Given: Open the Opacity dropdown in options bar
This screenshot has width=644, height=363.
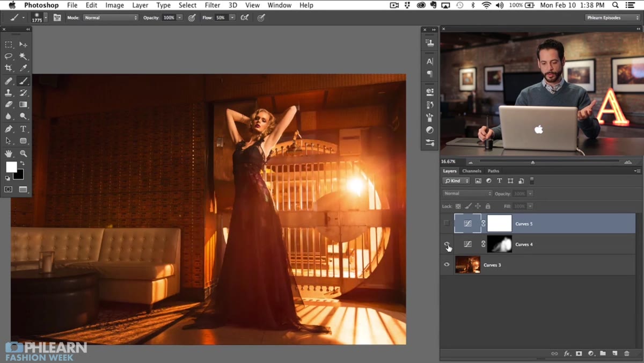Looking at the screenshot, I should 179,18.
